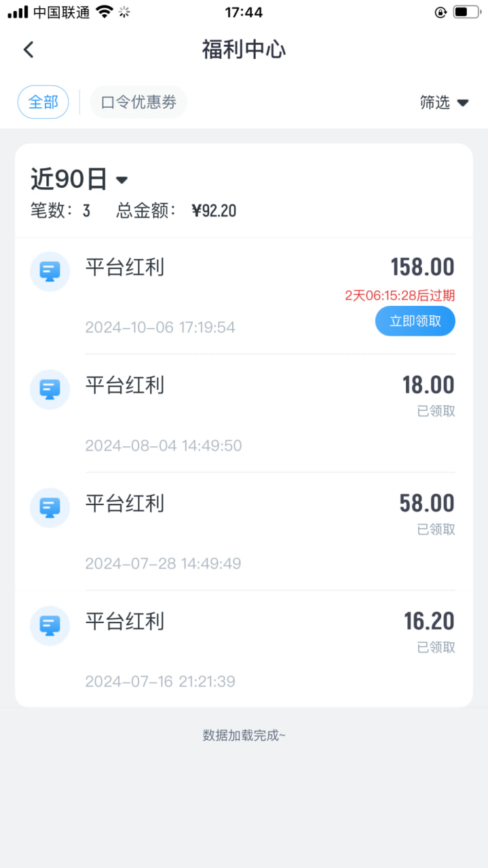Tap the rotation lock status icon
The image size is (488, 868).
click(440, 12)
